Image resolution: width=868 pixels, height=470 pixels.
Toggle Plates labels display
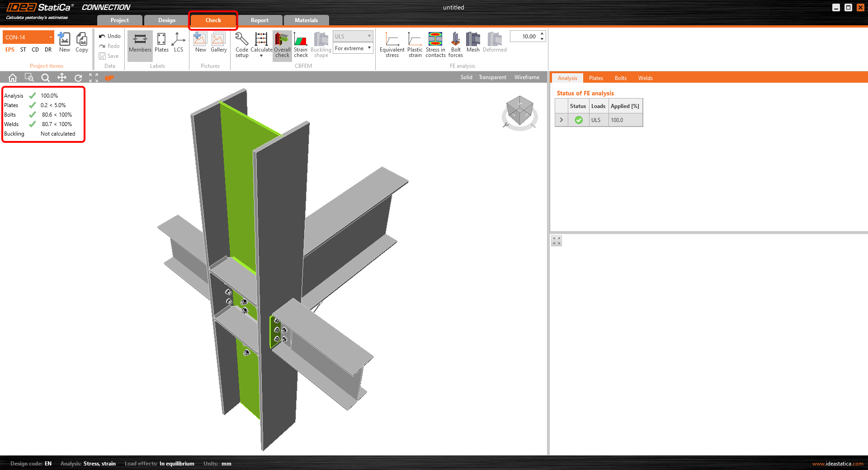point(161,43)
